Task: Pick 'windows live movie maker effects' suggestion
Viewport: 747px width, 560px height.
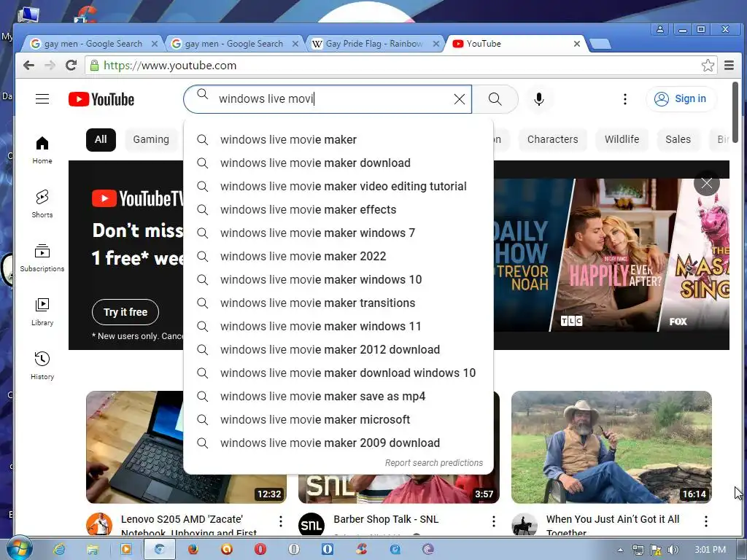Action: 338,209
